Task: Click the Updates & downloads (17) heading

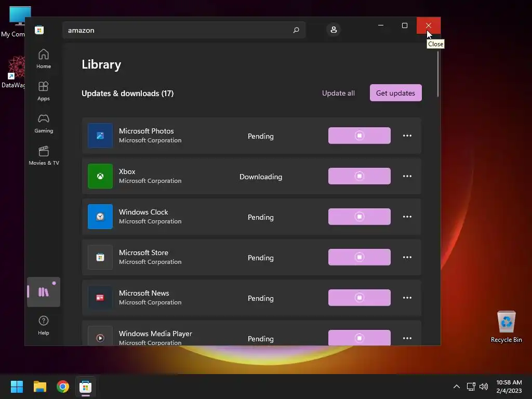Action: (128, 94)
